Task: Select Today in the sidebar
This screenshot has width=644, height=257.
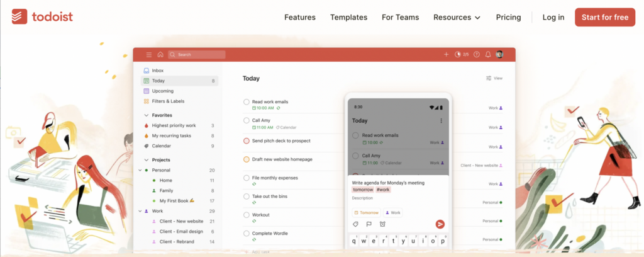Action: [179, 81]
